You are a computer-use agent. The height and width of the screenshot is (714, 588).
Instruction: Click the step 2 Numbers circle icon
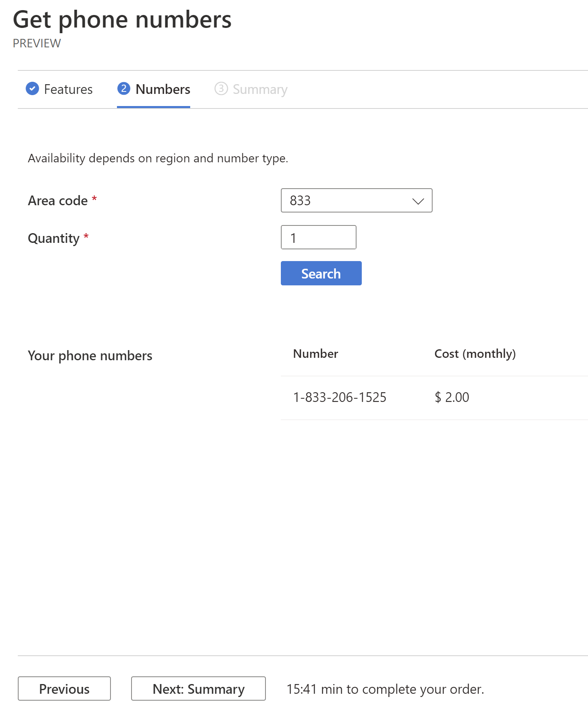(124, 88)
